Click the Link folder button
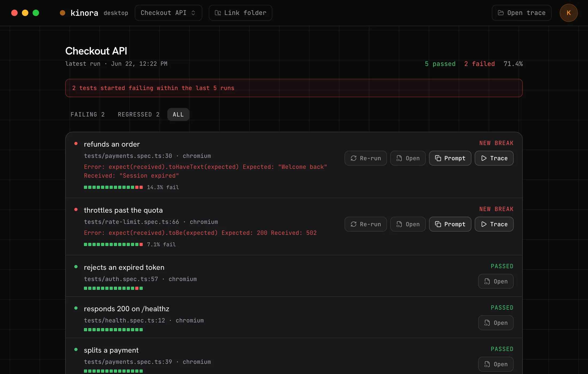The height and width of the screenshot is (374, 588). pyautogui.click(x=240, y=13)
